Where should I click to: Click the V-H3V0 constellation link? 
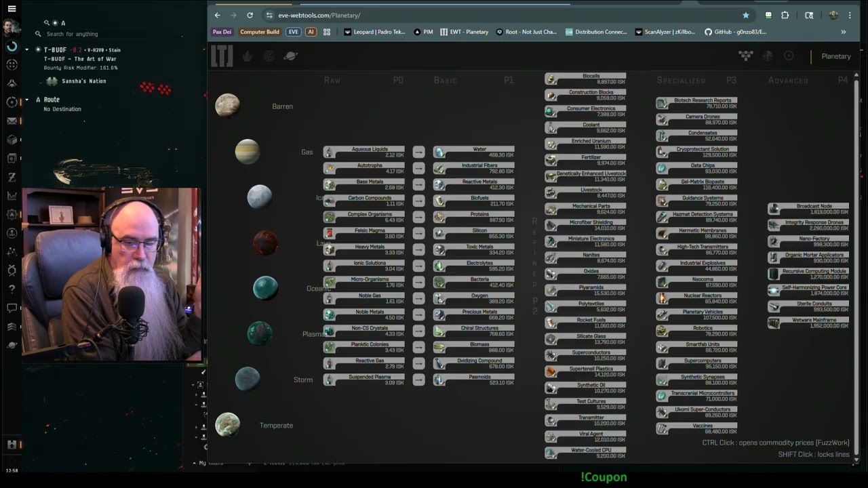pyautogui.click(x=96, y=50)
